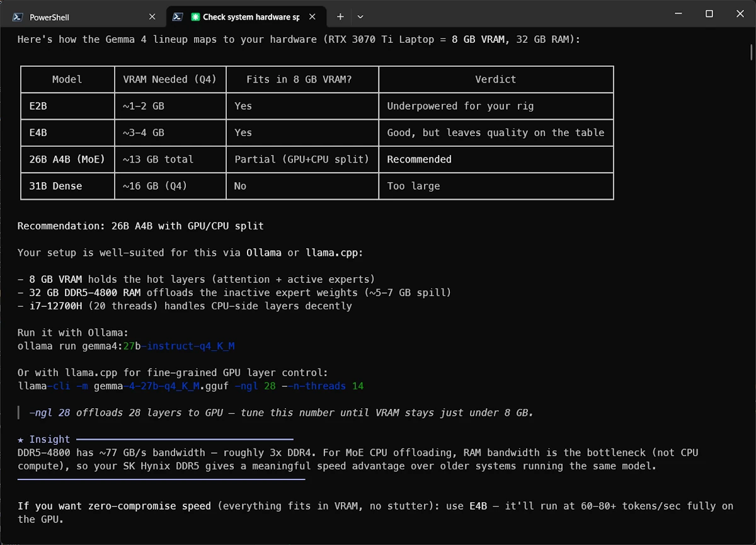Click the '26B A4B (MoE)' cell

[x=68, y=159]
